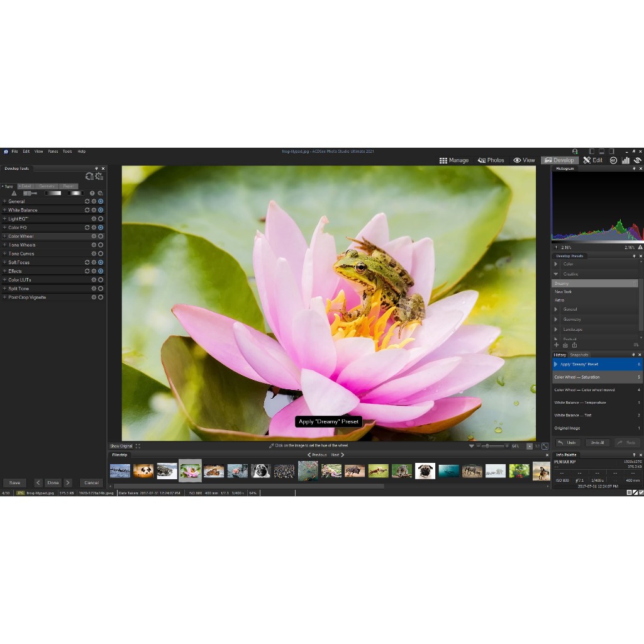Open Edit mode
644x644 pixels.
pyautogui.click(x=592, y=160)
